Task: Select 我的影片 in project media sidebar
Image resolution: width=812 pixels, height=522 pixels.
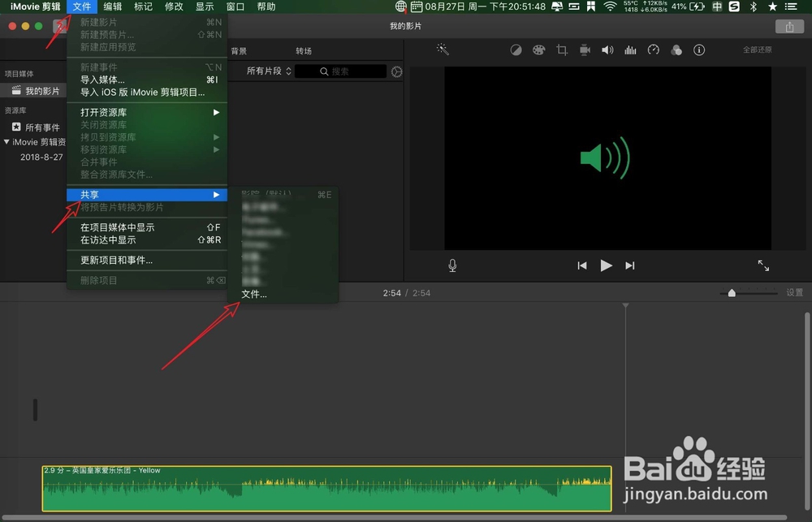Action: tap(34, 91)
